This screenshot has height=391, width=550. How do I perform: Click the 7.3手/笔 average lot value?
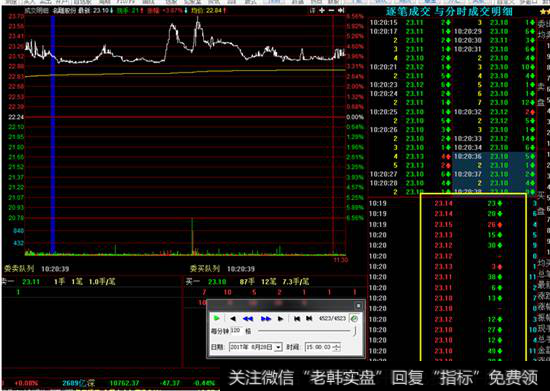click(x=296, y=282)
